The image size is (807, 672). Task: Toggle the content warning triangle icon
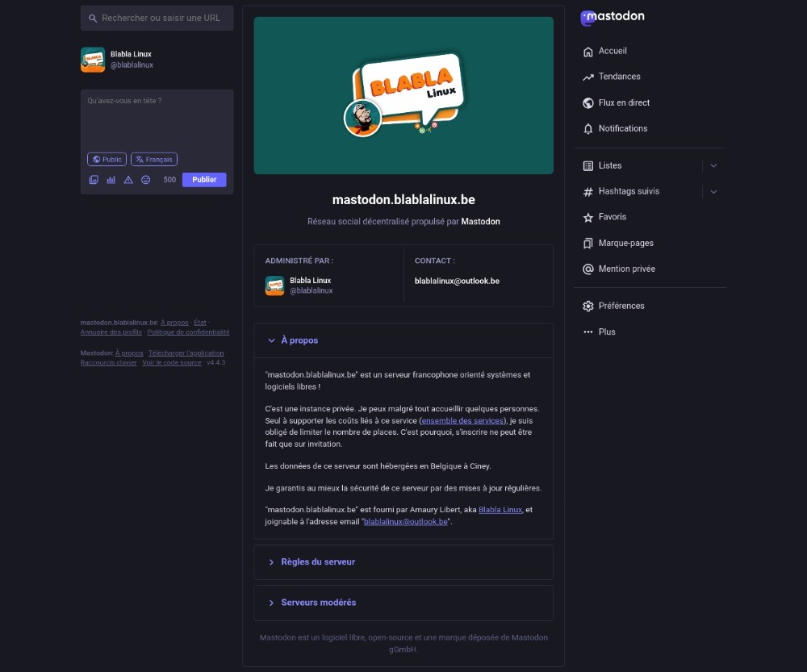[x=128, y=180]
